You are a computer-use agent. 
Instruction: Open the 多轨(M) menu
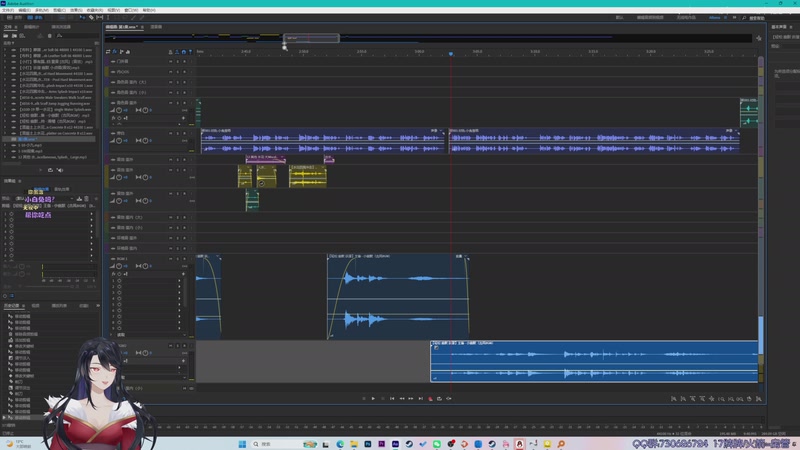coord(42,10)
